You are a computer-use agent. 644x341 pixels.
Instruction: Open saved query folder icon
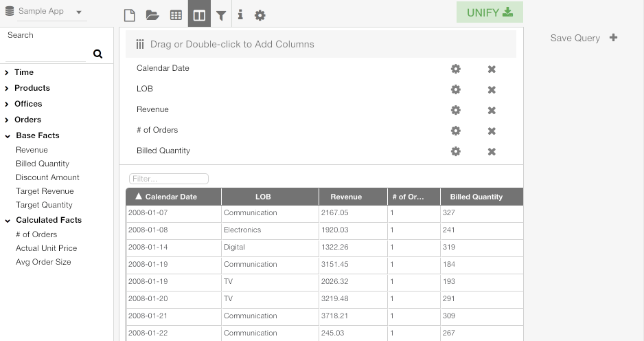coord(152,15)
